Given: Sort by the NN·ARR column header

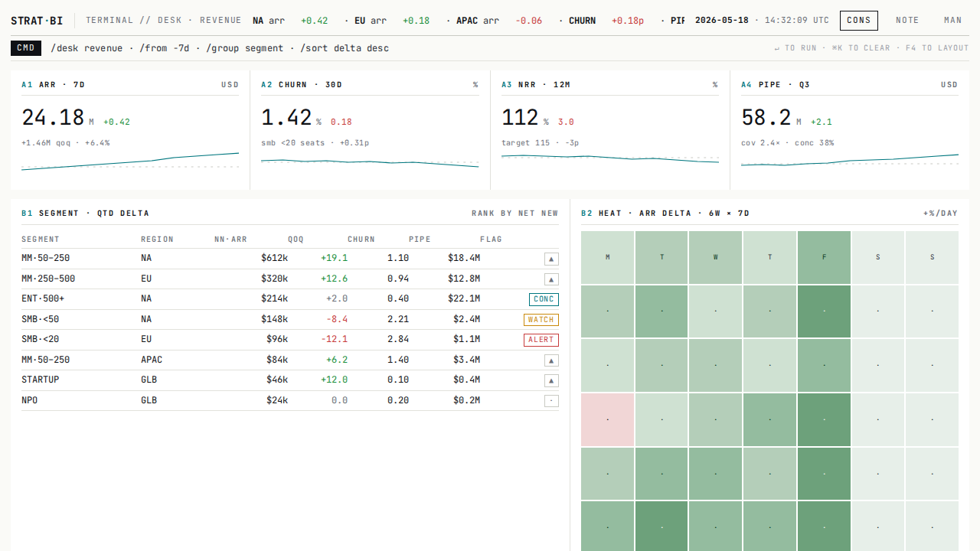Looking at the screenshot, I should (x=230, y=240).
